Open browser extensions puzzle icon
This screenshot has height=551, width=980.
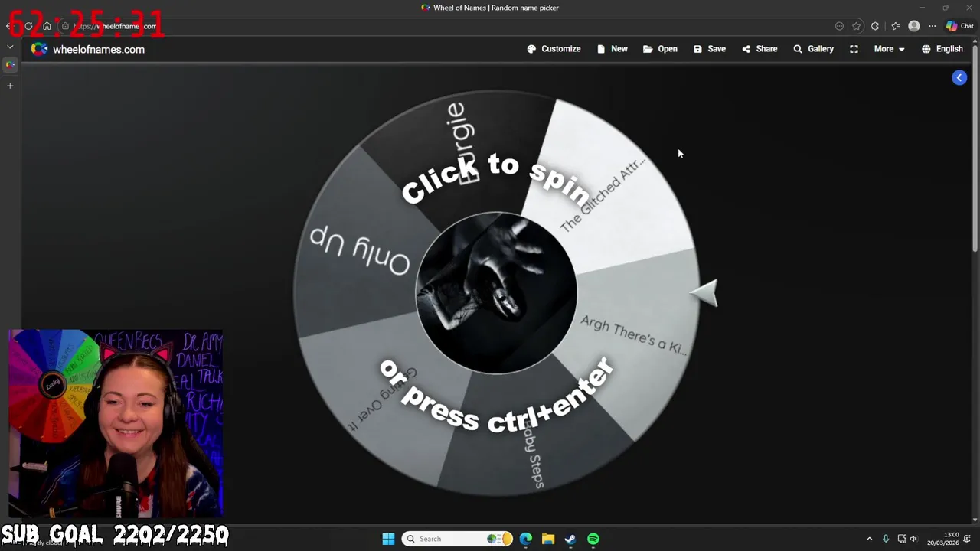(x=875, y=26)
